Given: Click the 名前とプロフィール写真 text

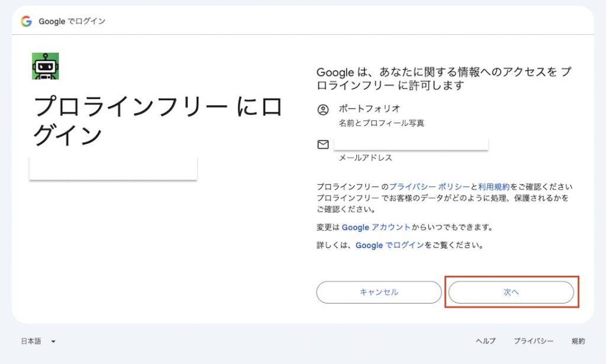Looking at the screenshot, I should click(x=382, y=123).
